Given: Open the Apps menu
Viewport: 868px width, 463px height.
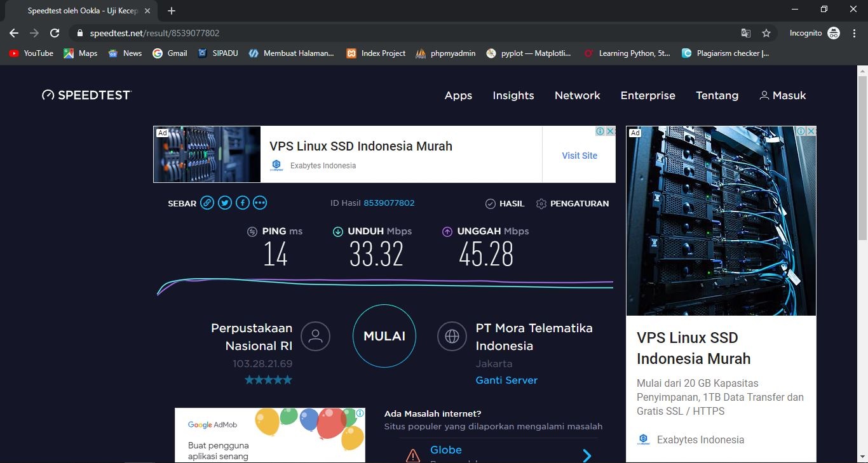Looking at the screenshot, I should (458, 95).
